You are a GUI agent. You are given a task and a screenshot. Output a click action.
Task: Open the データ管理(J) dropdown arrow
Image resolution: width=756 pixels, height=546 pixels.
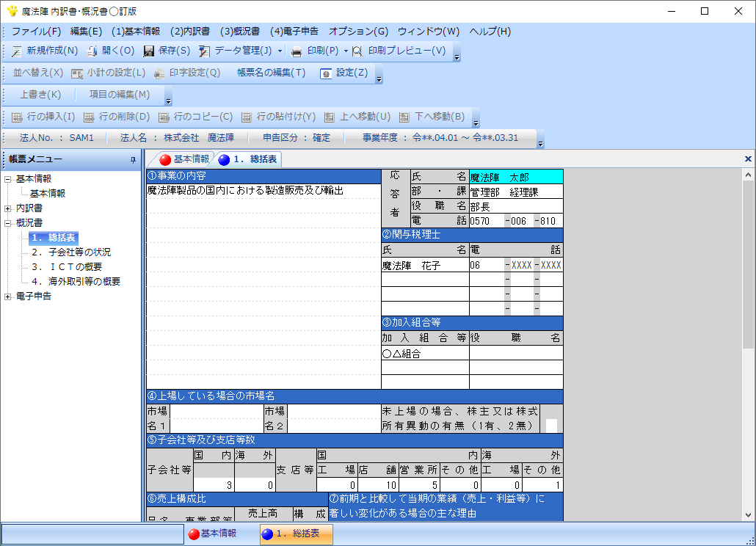pos(280,51)
